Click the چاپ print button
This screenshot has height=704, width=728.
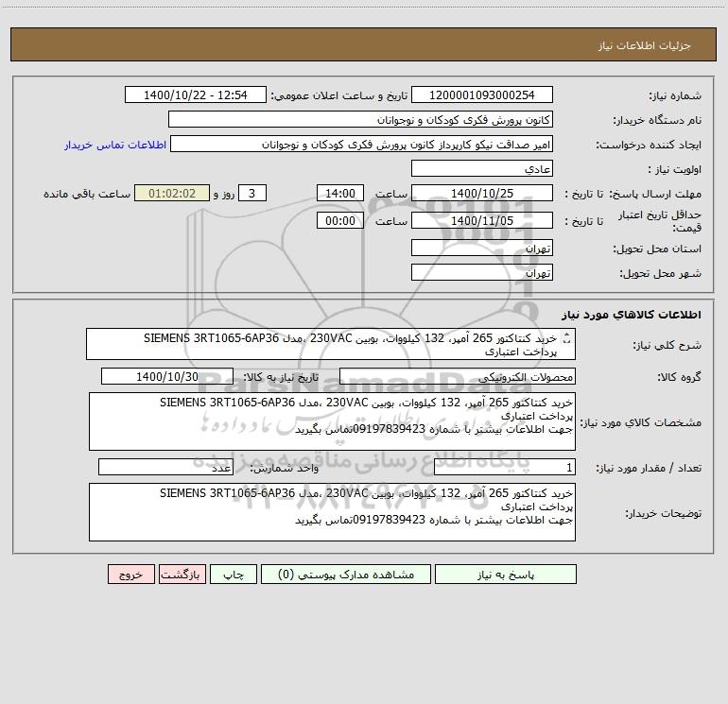234,574
